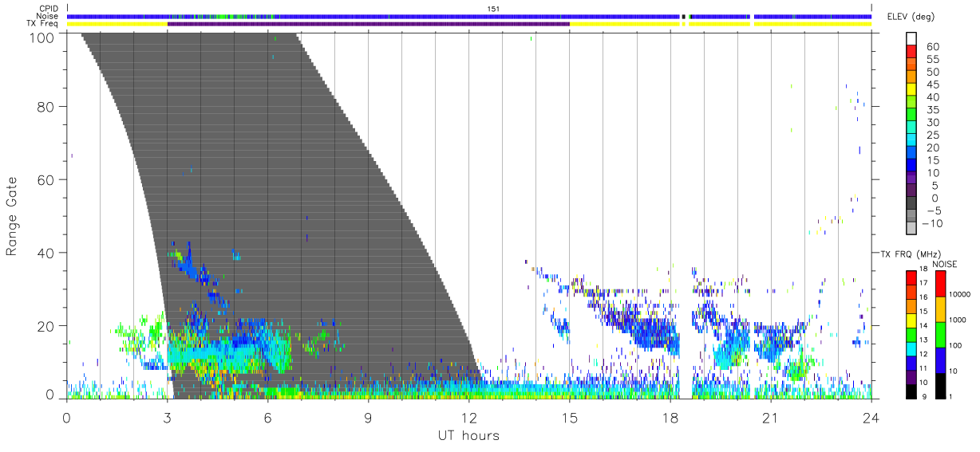This screenshot has height=452, width=980.
Task: Click the 1 label on NOISE scale
Action: tap(952, 396)
